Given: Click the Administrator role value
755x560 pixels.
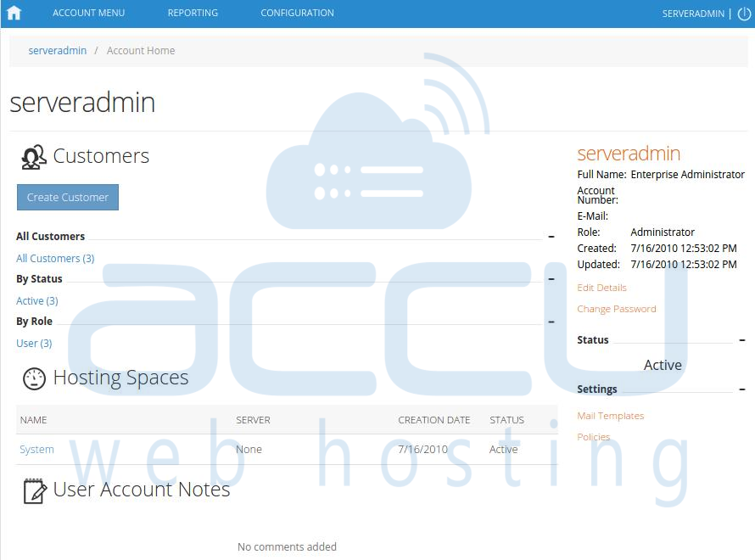Looking at the screenshot, I should 662,232.
